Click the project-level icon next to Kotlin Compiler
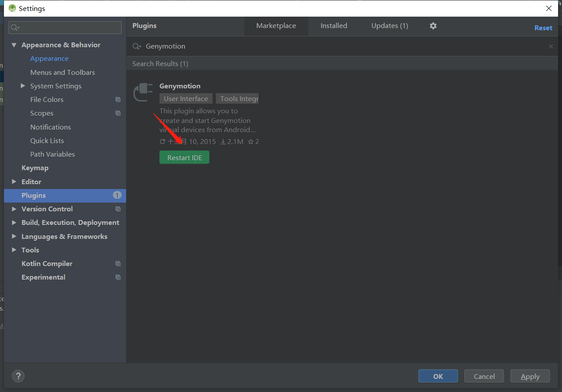 (x=117, y=263)
